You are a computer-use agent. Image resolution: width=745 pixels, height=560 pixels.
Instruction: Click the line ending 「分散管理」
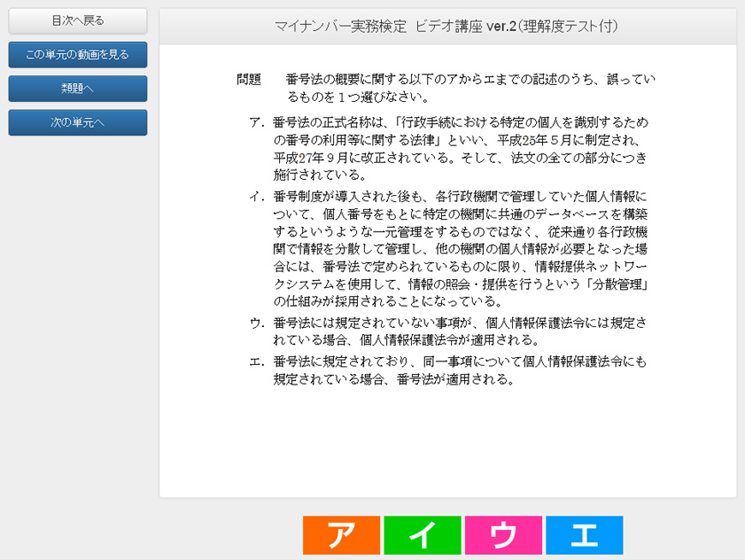(461, 284)
